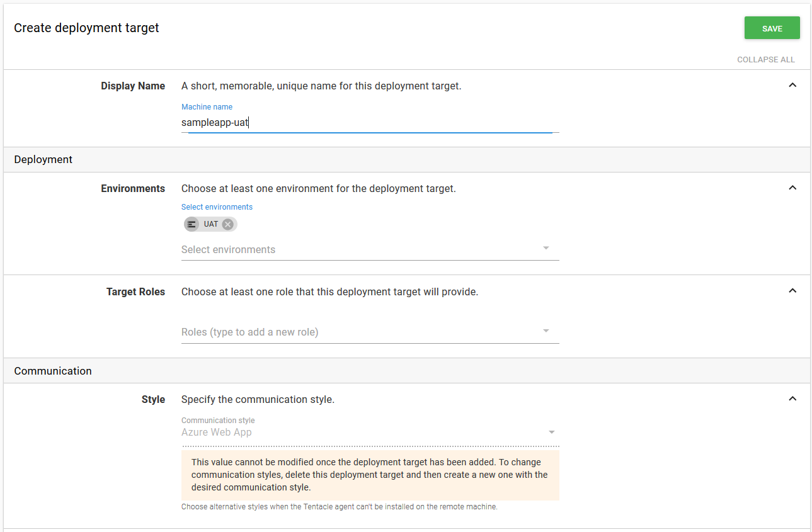The width and height of the screenshot is (812, 532).
Task: Click the Display Name label
Action: tap(133, 86)
